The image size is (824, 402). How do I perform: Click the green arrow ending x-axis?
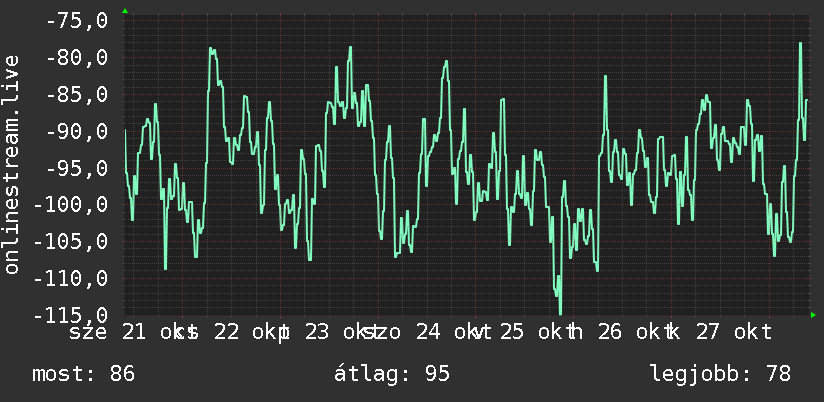[x=813, y=315]
